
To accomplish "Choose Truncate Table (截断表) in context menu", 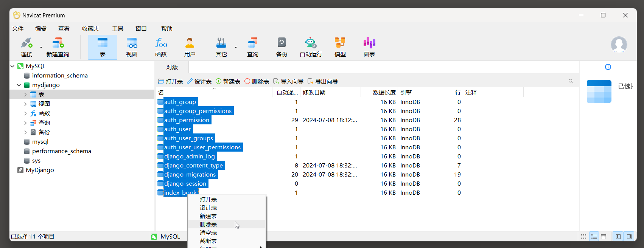I will [x=227, y=241].
